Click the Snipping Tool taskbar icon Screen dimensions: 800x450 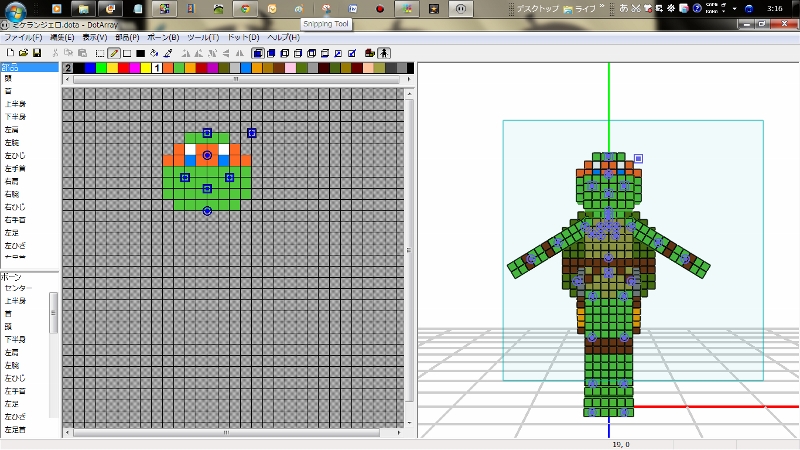click(x=326, y=9)
